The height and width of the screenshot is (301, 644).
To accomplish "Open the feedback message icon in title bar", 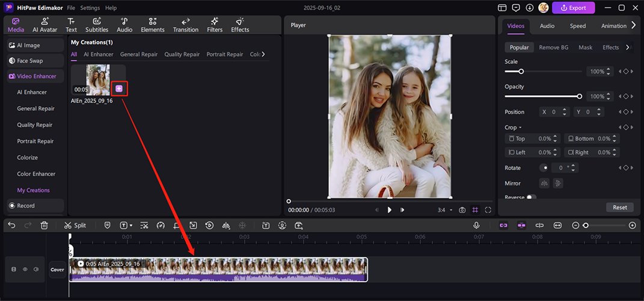I will click(x=516, y=8).
